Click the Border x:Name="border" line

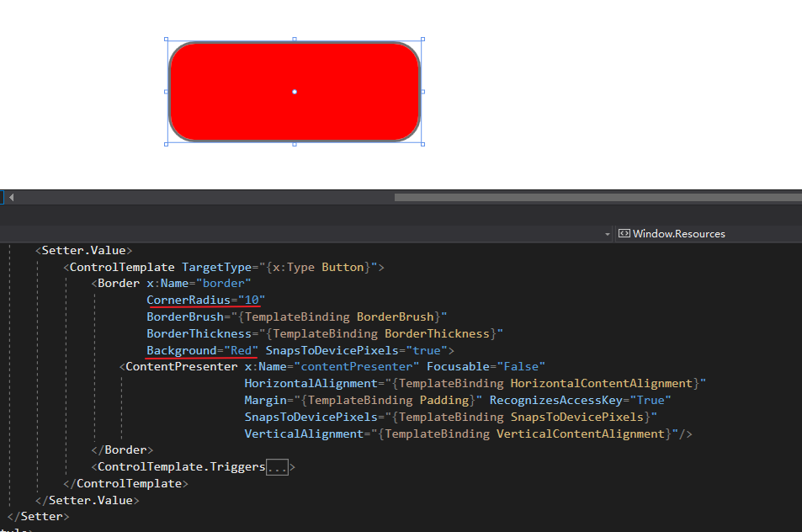pos(172,284)
